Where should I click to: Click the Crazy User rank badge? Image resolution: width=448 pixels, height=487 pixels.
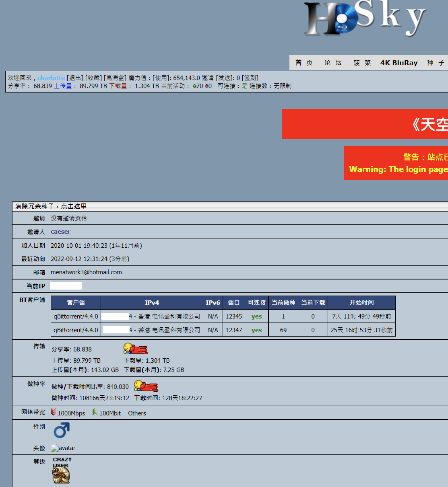coord(61,471)
